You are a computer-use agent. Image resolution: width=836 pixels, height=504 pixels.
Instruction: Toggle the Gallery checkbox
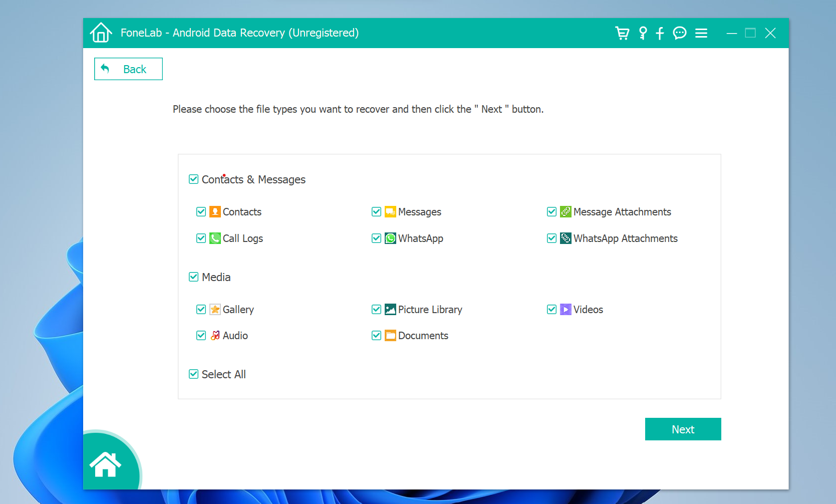pyautogui.click(x=201, y=309)
